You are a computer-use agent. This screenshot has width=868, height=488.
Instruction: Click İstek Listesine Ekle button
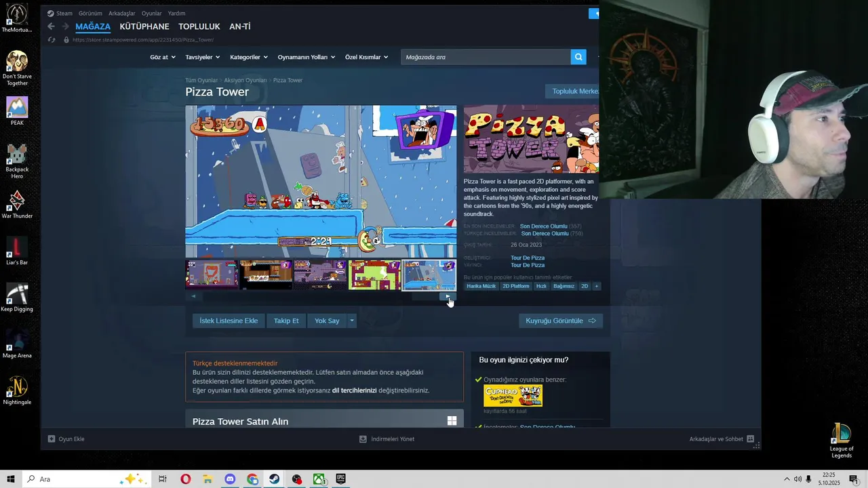(229, 321)
